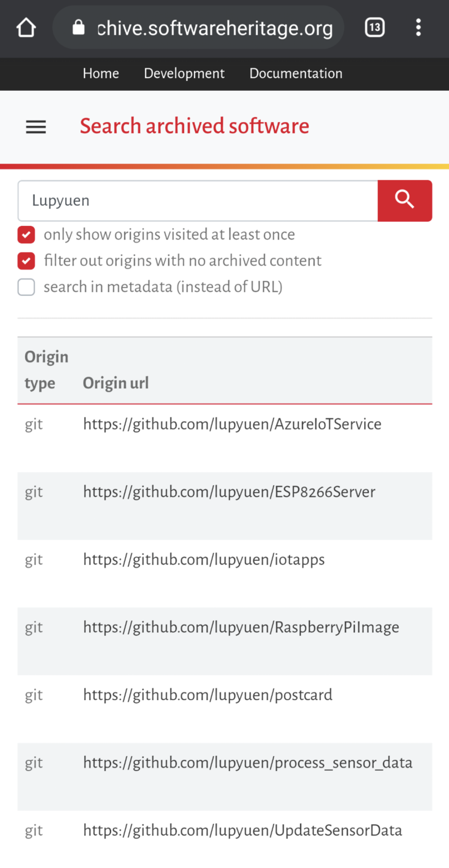Open the hamburger sidebar menu
The height and width of the screenshot is (868, 449).
click(36, 127)
